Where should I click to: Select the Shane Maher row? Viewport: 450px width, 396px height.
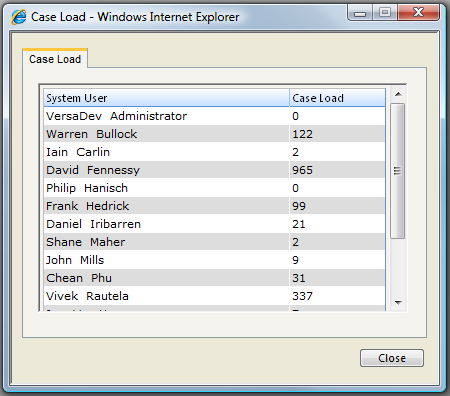coord(215,242)
